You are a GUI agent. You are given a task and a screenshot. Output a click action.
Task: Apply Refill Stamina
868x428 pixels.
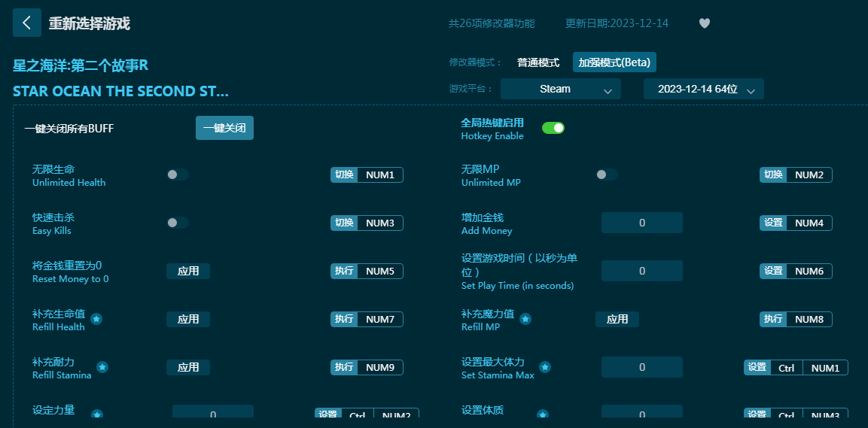pos(188,367)
